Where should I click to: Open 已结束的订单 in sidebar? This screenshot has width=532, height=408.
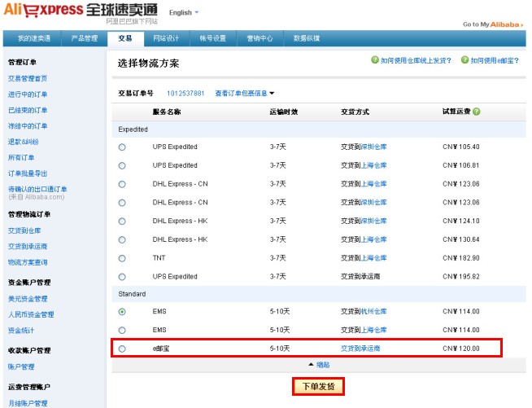(28, 110)
